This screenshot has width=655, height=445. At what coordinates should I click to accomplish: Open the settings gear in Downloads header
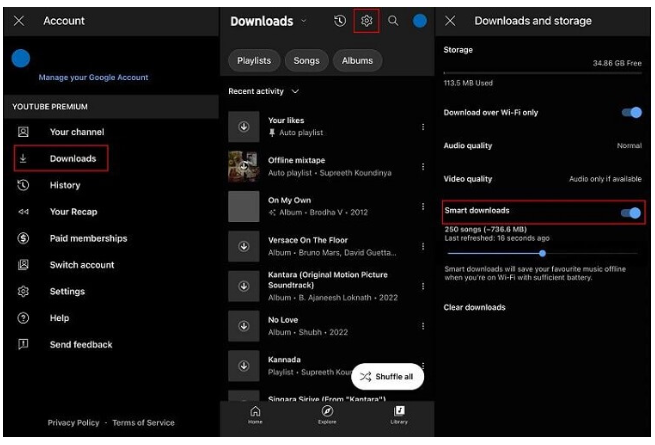point(367,21)
